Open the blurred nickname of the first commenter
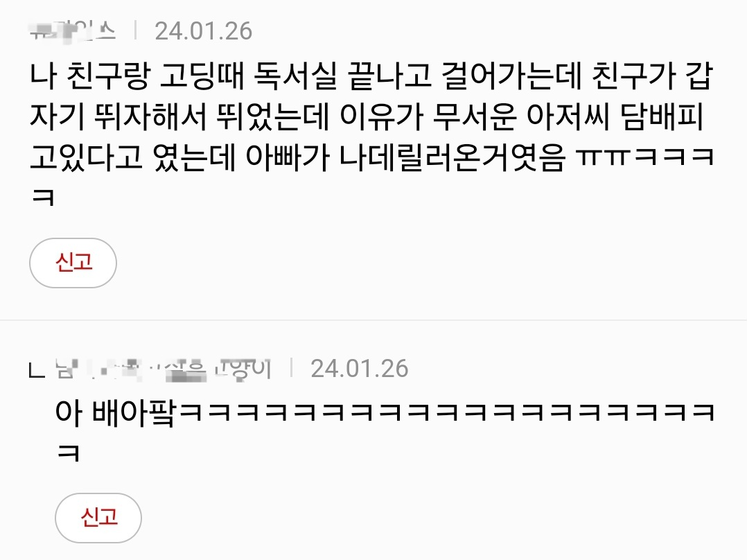The width and height of the screenshot is (747, 560). tap(72, 31)
